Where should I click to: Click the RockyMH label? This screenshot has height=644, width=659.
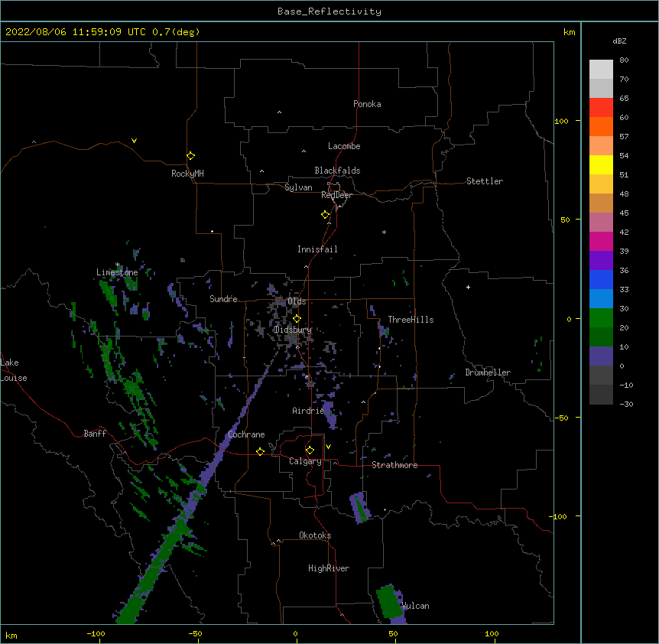pyautogui.click(x=187, y=174)
